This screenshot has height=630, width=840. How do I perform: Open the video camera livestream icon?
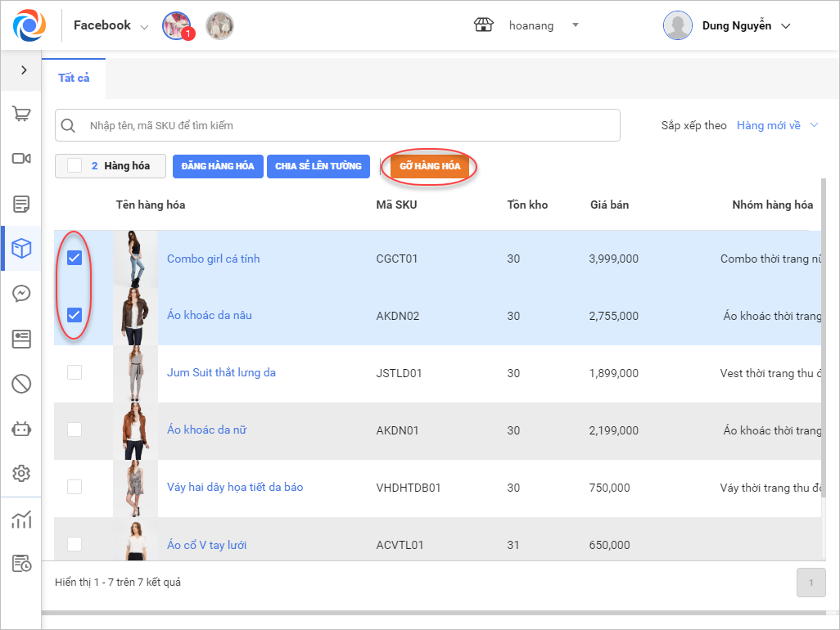pos(21,159)
